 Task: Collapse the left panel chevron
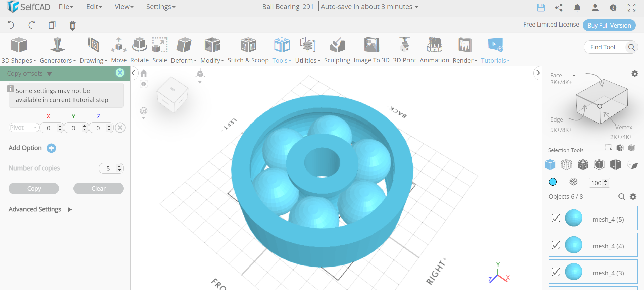click(x=133, y=73)
